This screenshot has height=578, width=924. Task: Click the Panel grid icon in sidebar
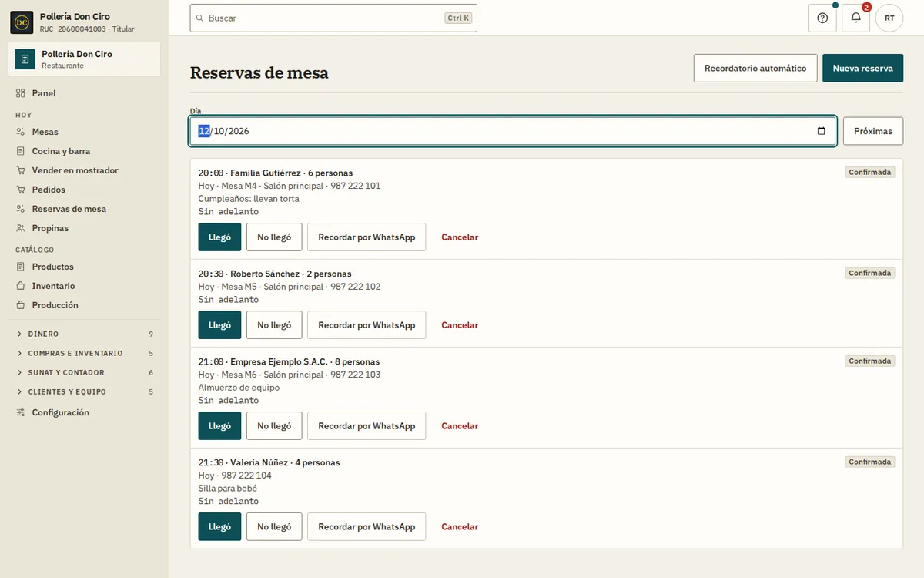[21, 93]
